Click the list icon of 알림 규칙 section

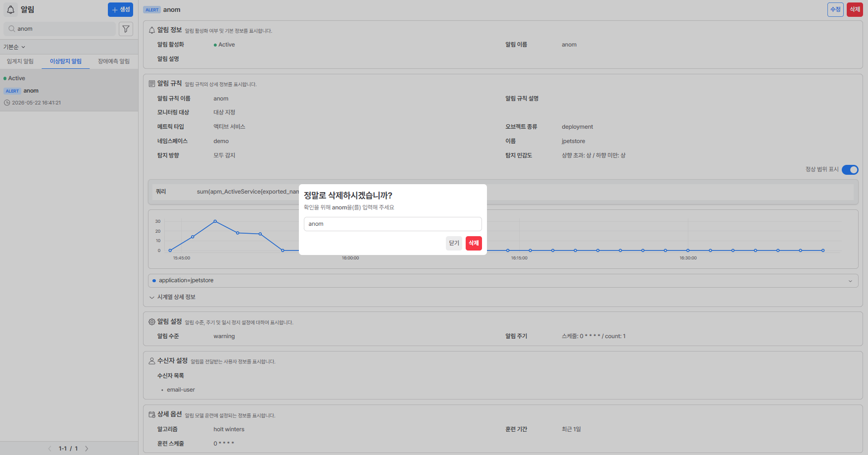(152, 84)
